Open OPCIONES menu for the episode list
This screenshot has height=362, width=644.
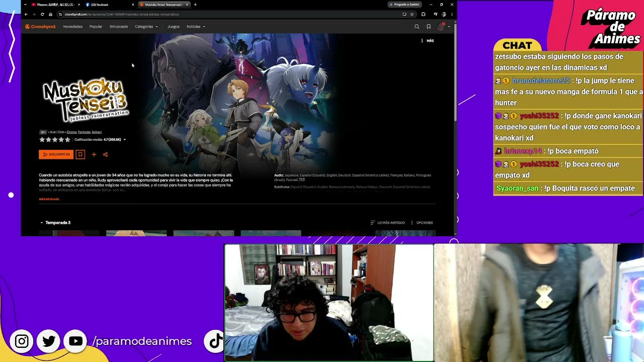pyautogui.click(x=422, y=223)
